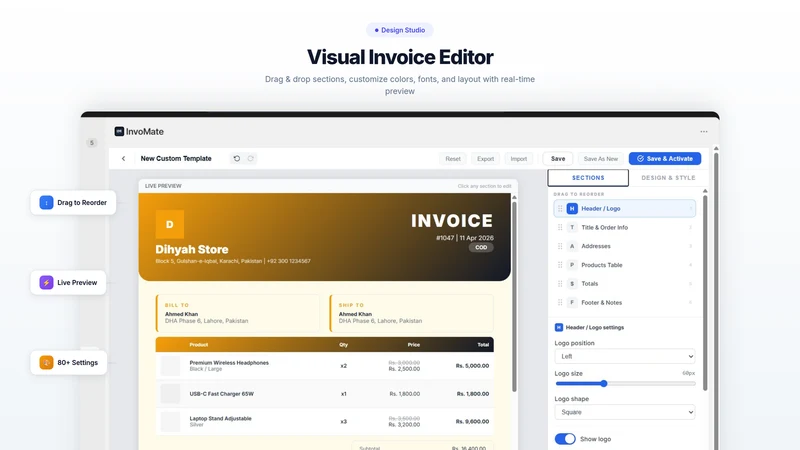Grab the Addresses drag handle
The height and width of the screenshot is (450, 800).
pos(560,246)
